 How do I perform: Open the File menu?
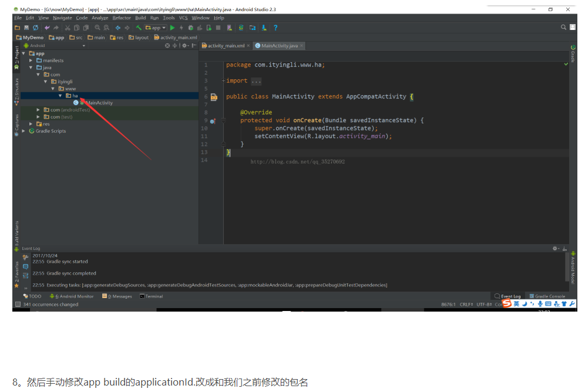pyautogui.click(x=18, y=18)
